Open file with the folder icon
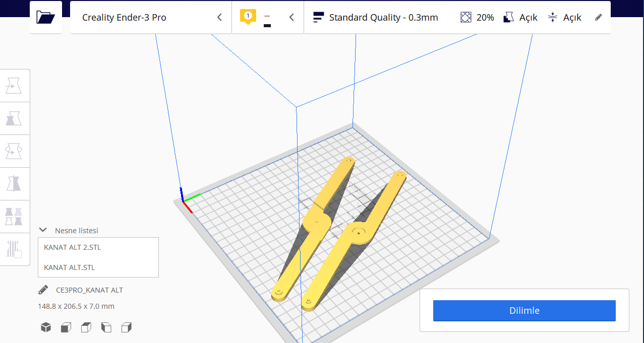The height and width of the screenshot is (343, 644). [x=46, y=18]
